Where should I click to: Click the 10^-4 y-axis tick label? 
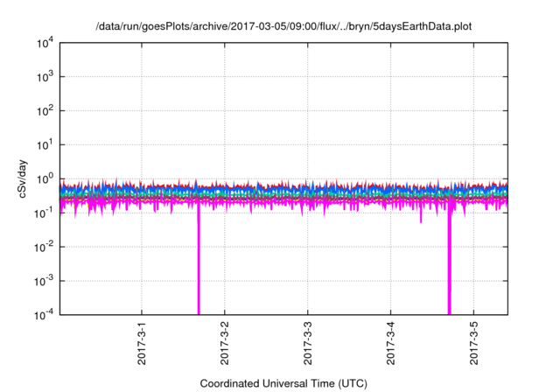coord(44,315)
